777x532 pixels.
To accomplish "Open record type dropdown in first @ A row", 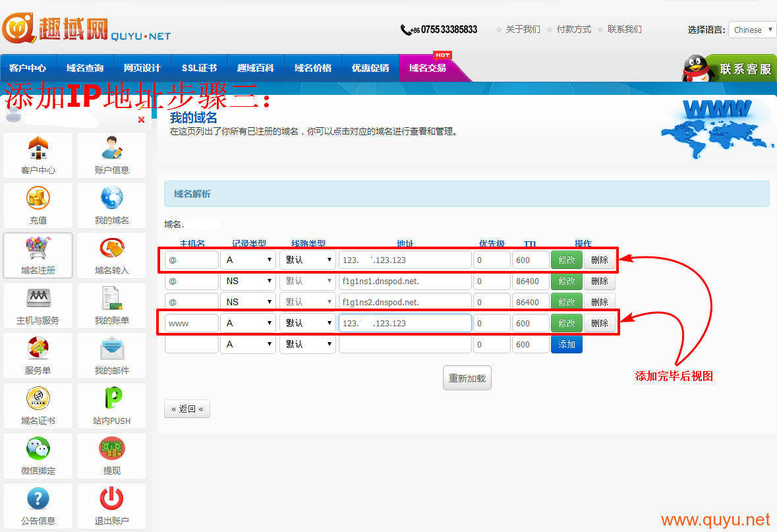I will click(248, 260).
